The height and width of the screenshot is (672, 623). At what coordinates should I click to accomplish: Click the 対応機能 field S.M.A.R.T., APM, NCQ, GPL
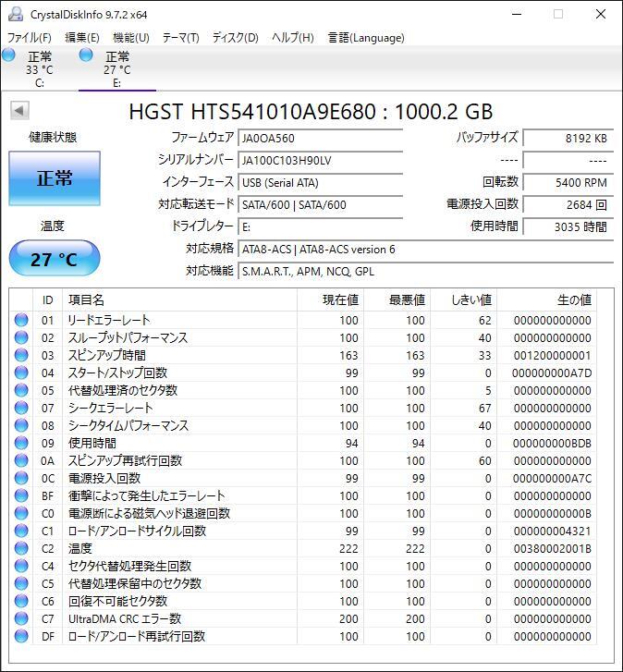click(425, 271)
